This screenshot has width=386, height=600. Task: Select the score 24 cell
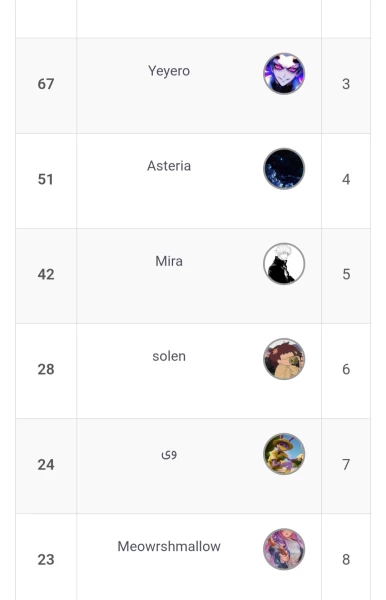[46, 466]
